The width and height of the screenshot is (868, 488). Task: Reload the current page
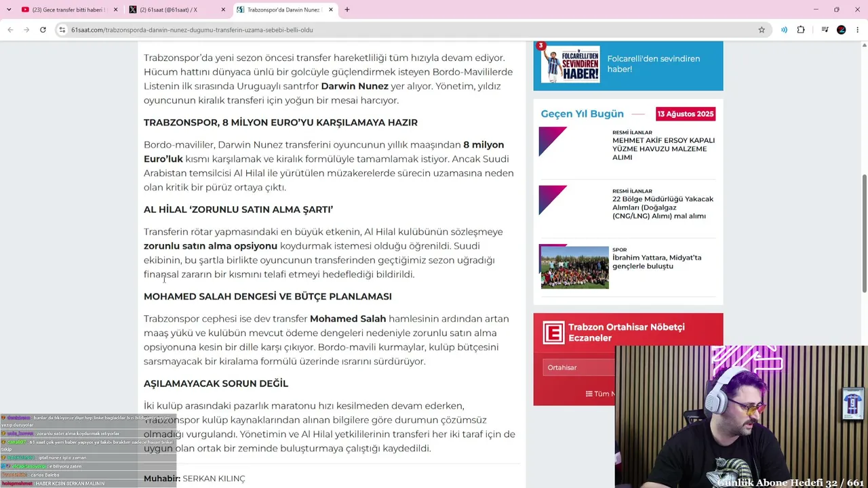click(x=43, y=30)
